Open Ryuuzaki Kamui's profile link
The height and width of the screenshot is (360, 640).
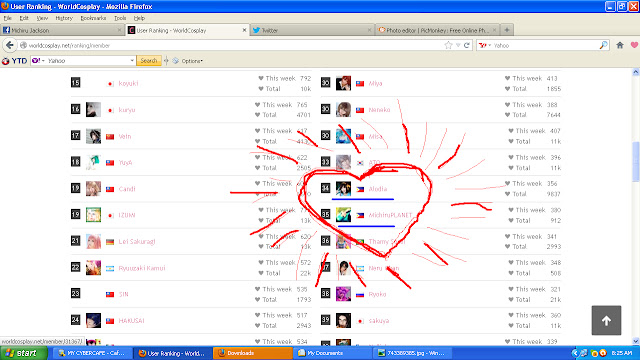(x=142, y=268)
